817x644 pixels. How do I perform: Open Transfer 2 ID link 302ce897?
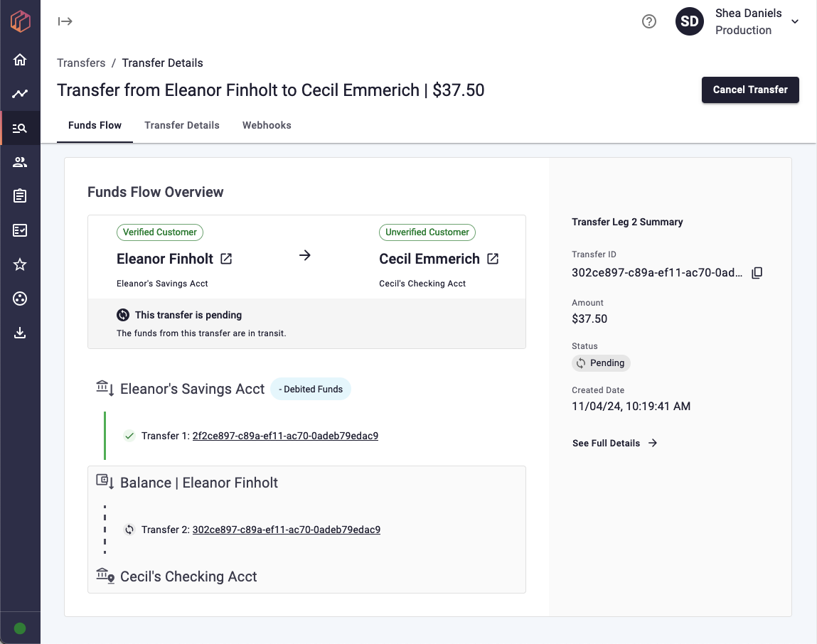pyautogui.click(x=286, y=530)
